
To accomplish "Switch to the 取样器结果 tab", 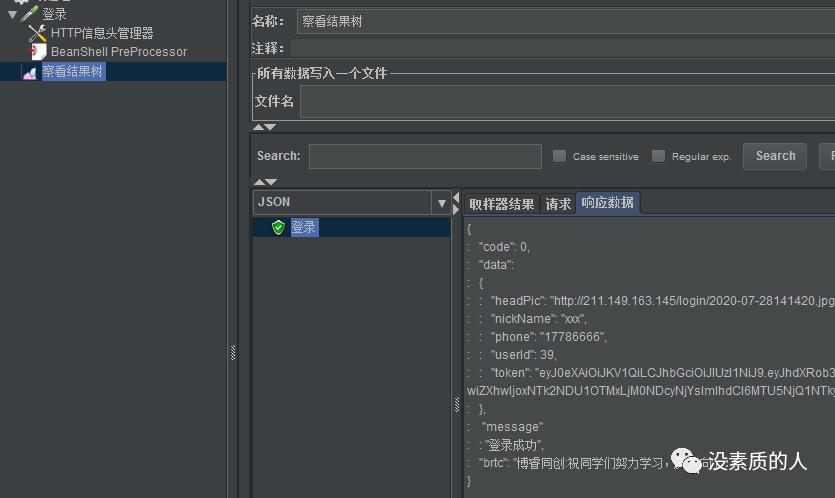I will (x=502, y=204).
